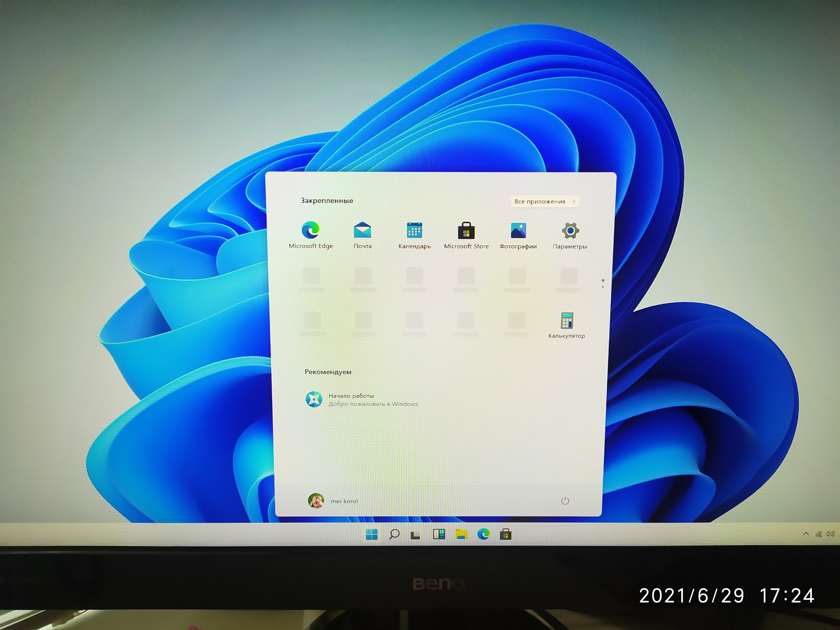Launch the Фотографии photos app
840x630 pixels.
(518, 231)
